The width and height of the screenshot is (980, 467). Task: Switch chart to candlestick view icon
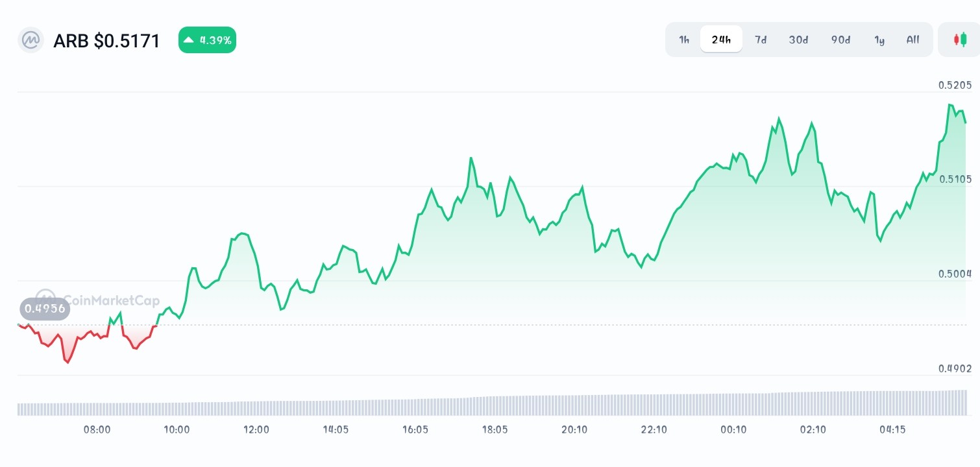click(960, 40)
